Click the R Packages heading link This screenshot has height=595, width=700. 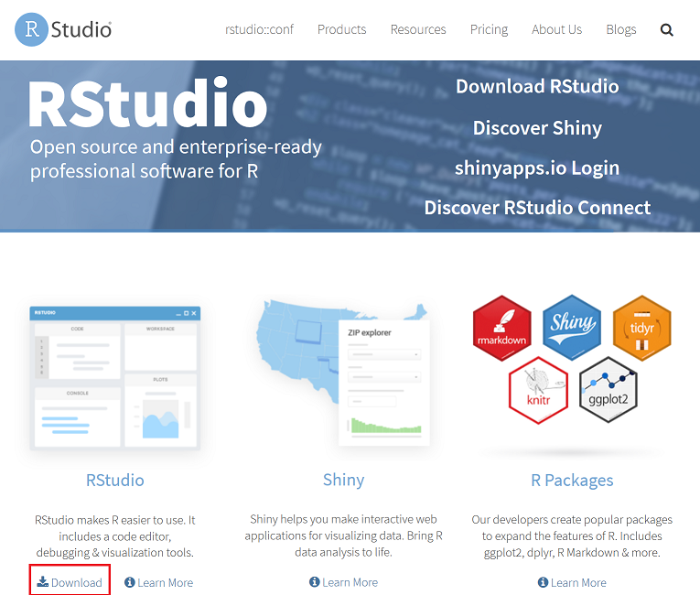[572, 481]
